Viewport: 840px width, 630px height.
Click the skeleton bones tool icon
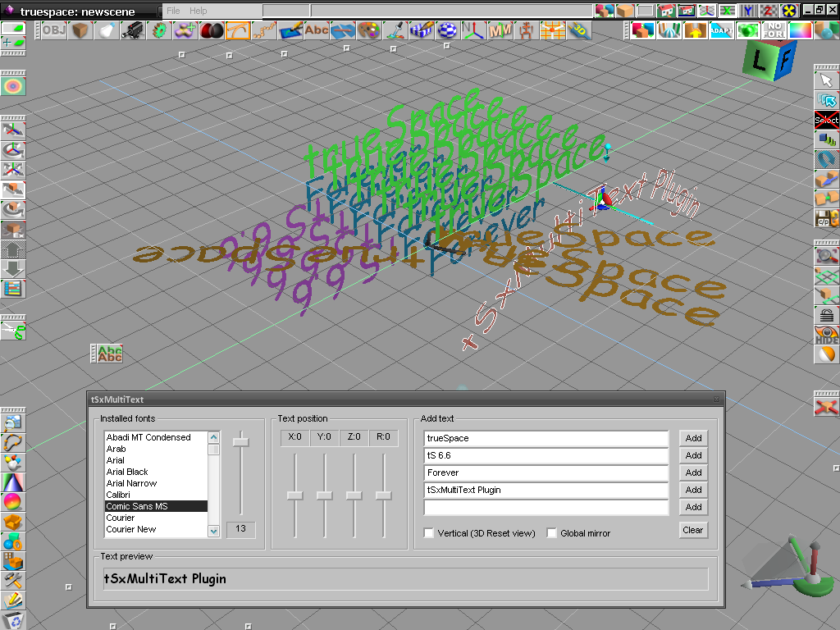[526, 30]
